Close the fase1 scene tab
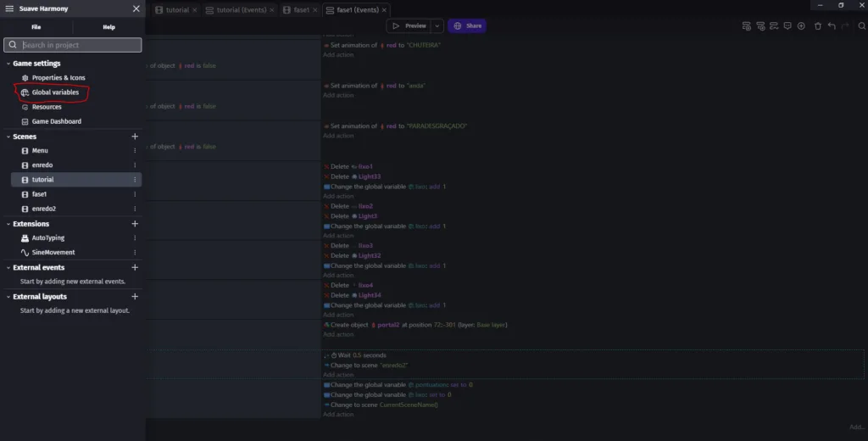This screenshot has height=441, width=868. 315,10
